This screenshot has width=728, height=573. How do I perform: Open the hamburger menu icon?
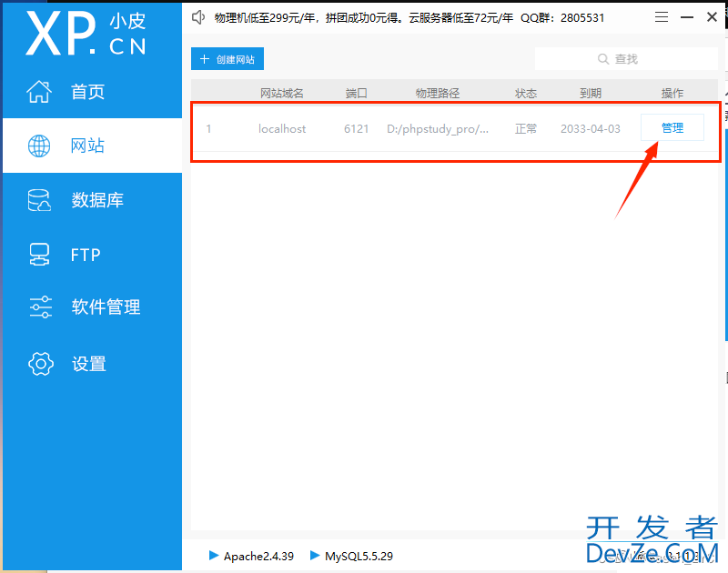[662, 17]
